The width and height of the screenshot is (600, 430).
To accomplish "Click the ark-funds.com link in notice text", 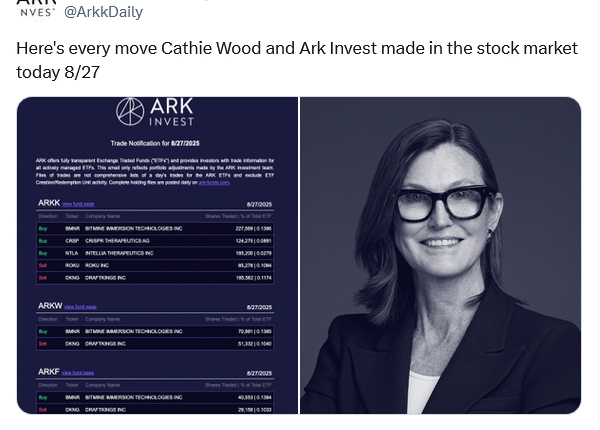I will coord(216,182).
